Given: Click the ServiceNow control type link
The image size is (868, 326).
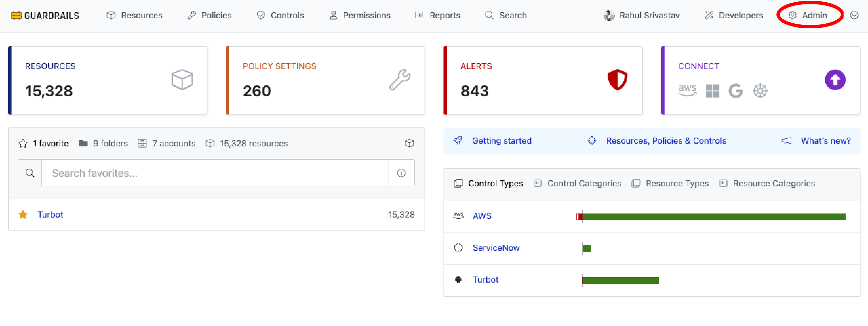Looking at the screenshot, I should (x=496, y=248).
